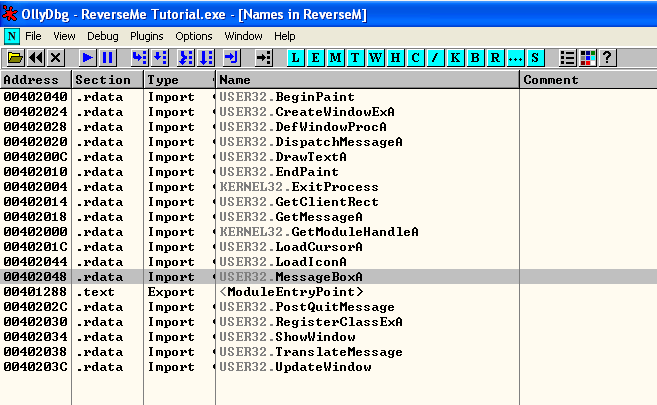Screen dimensions: 657x405
Task: Open the Options menu
Action: pyautogui.click(x=194, y=36)
